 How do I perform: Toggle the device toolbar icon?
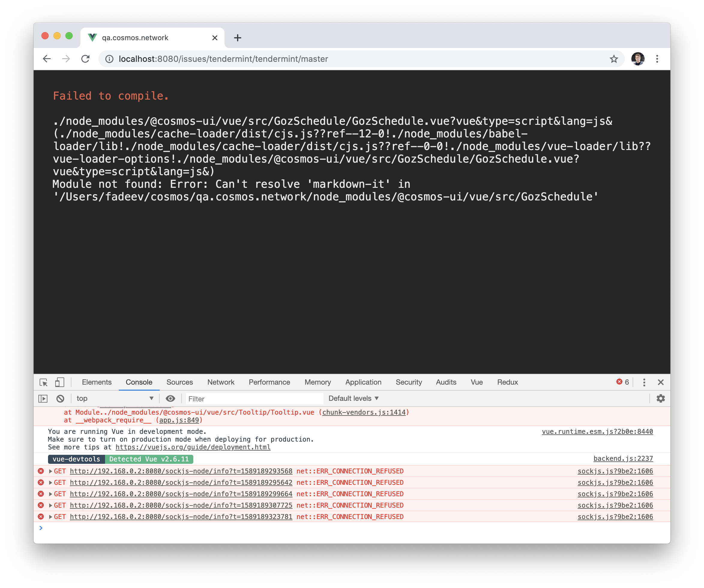60,382
